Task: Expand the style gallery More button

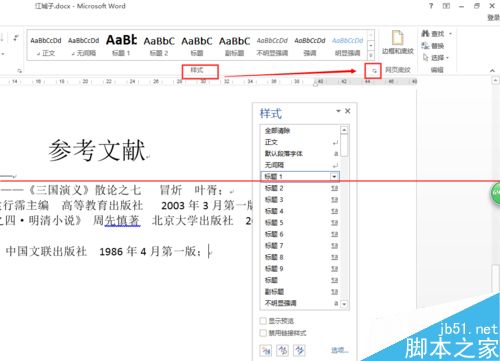Action: coord(371,56)
